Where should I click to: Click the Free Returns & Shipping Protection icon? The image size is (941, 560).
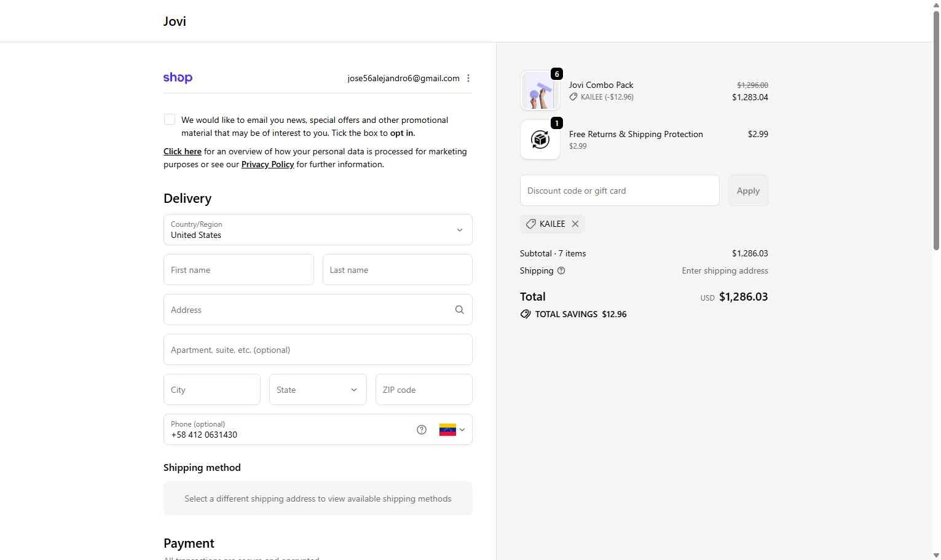540,140
